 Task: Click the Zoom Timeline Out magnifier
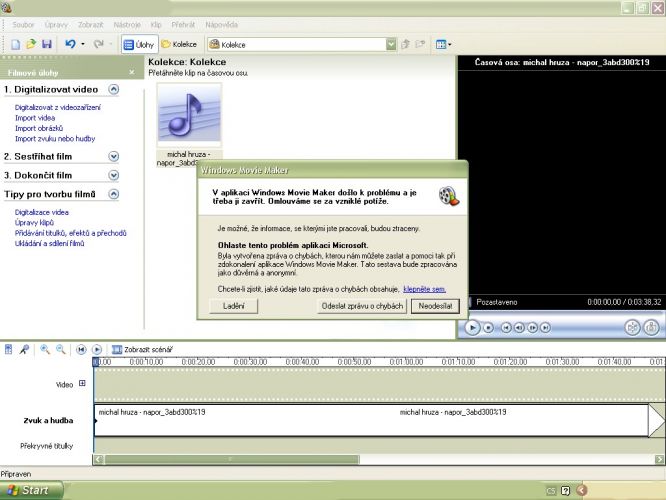point(61,349)
